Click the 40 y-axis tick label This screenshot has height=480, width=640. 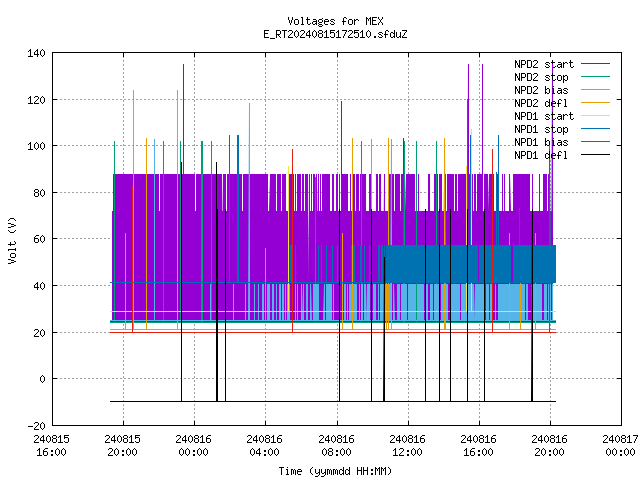[x=40, y=286]
